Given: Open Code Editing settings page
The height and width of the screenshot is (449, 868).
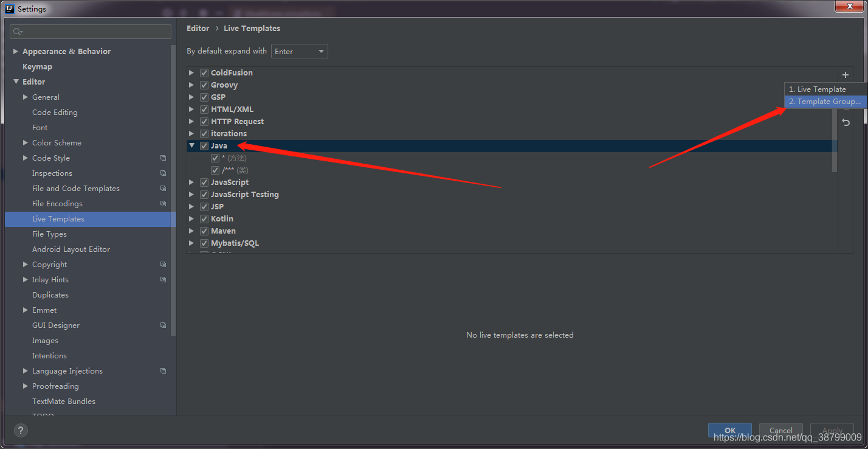Looking at the screenshot, I should (55, 113).
